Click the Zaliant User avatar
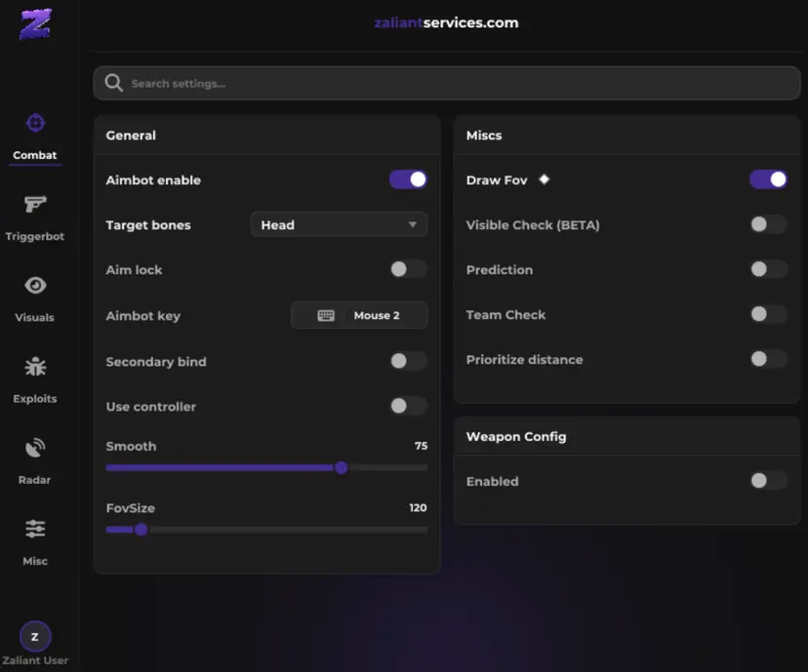 [35, 637]
